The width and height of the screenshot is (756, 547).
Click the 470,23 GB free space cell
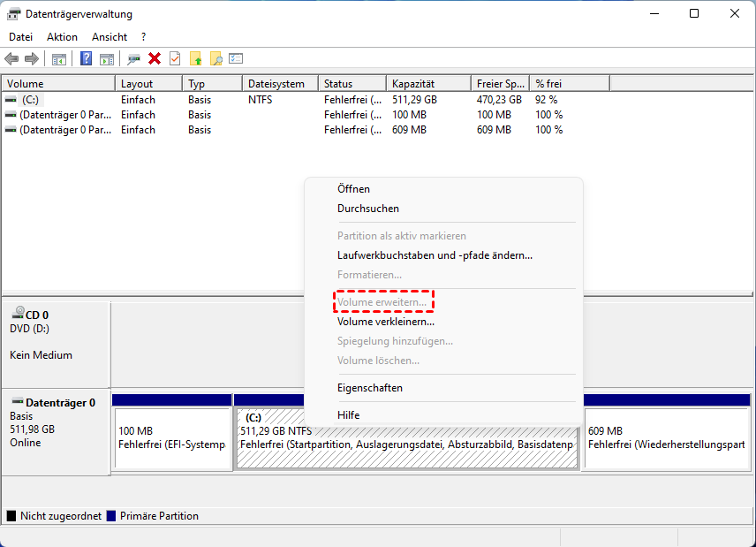pos(499,100)
